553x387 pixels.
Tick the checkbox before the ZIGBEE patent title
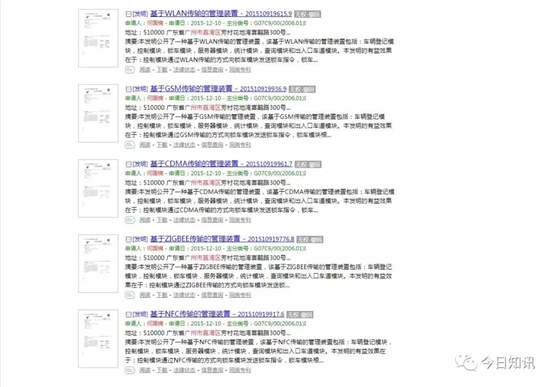pyautogui.click(x=129, y=239)
